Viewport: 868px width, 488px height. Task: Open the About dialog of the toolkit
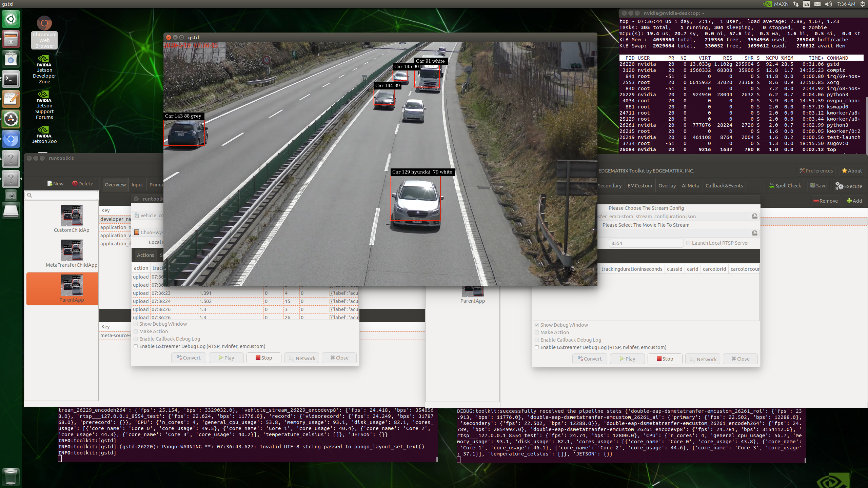[852, 170]
